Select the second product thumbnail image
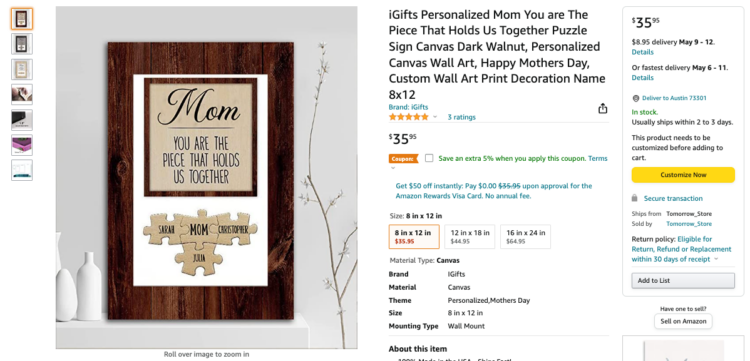This screenshot has width=750, height=361. [22, 44]
